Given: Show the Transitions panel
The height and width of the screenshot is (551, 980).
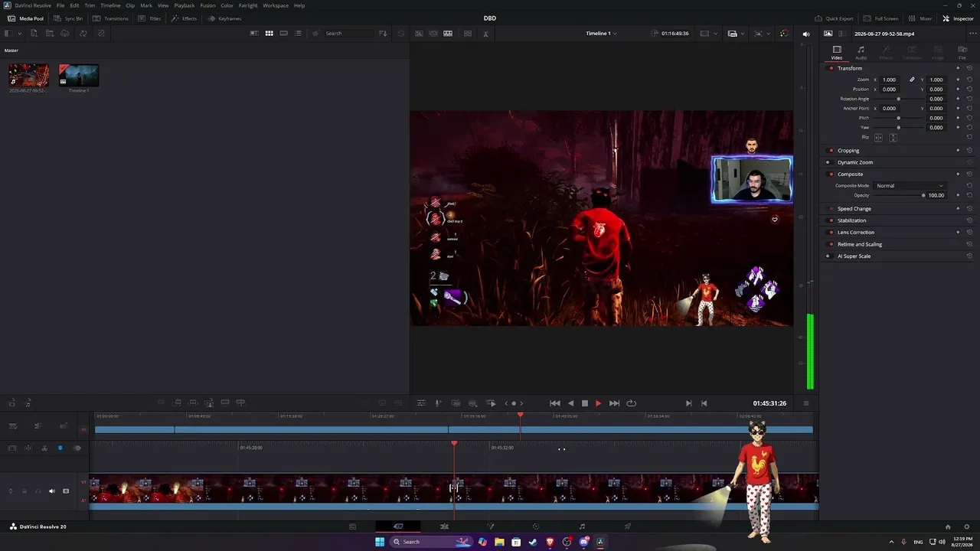Looking at the screenshot, I should 111,18.
